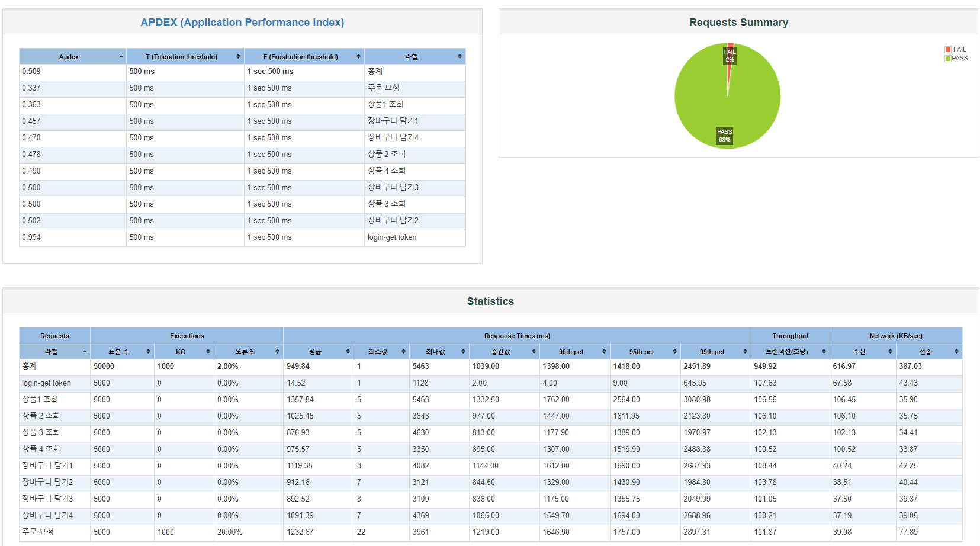Select 장바구니 담기1 in APDEX table
Viewport: 980px width, 546px height.
(x=393, y=121)
